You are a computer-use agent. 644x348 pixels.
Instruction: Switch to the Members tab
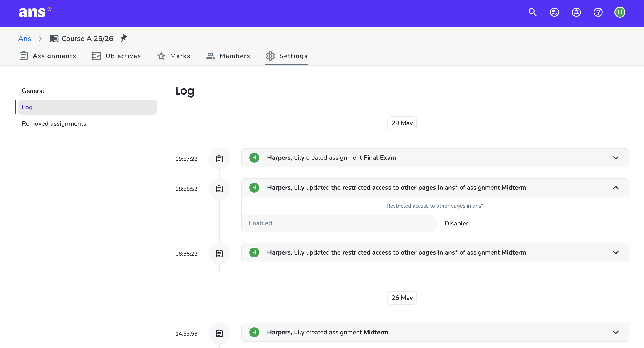click(228, 56)
